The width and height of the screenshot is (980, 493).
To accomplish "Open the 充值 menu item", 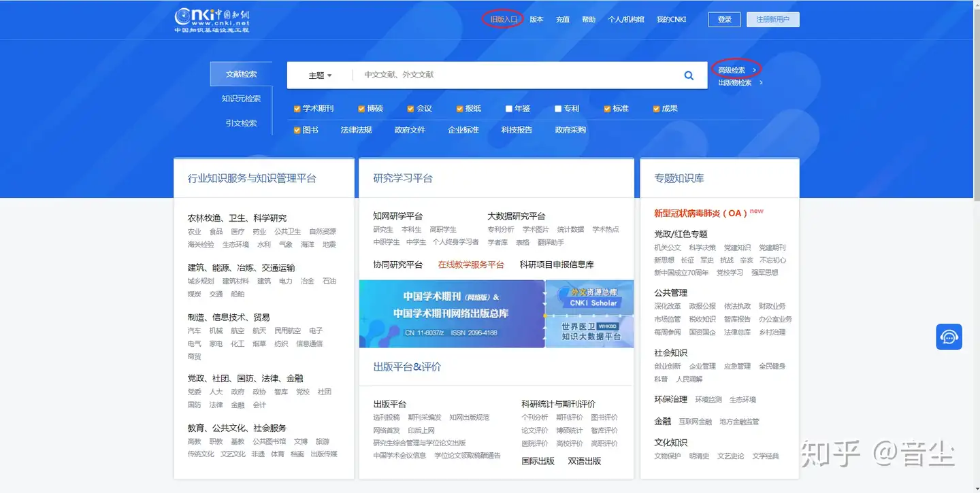I will coord(562,20).
